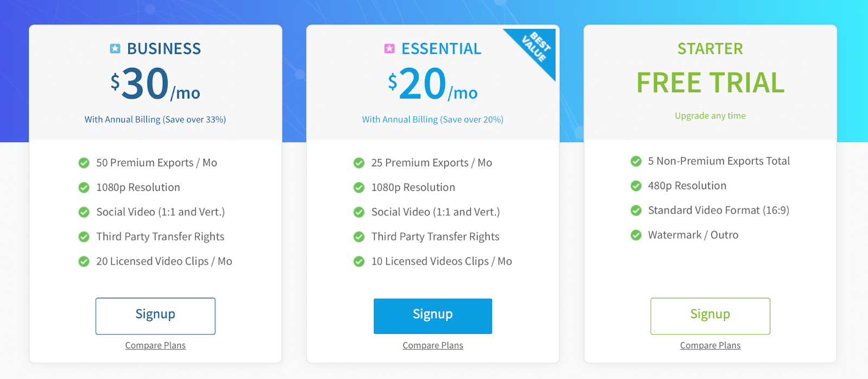Sign up for the Starter free trial
This screenshot has width=868, height=379.
(710, 316)
